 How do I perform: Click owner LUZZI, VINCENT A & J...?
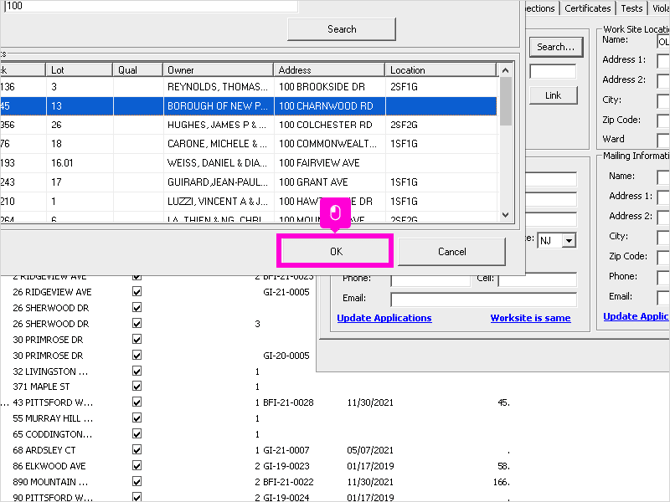(x=217, y=201)
